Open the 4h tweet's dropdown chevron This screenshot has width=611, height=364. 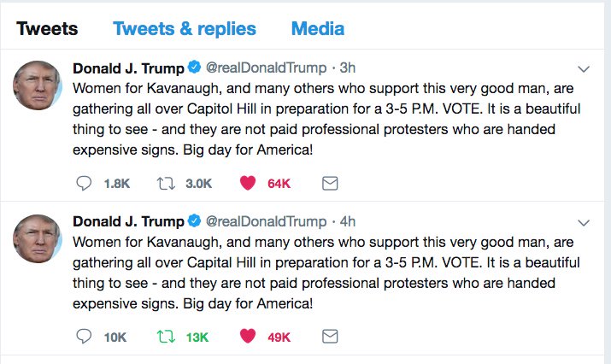coord(585,223)
